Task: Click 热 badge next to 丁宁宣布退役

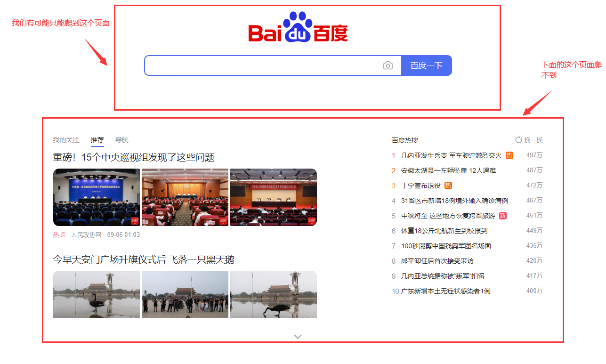Action: click(448, 186)
